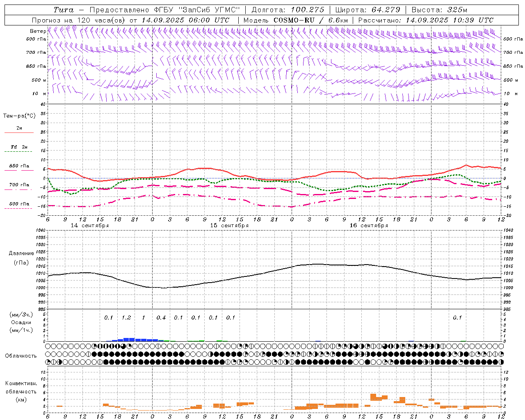Click the "Td 2м" dew point legend entry

point(19,147)
